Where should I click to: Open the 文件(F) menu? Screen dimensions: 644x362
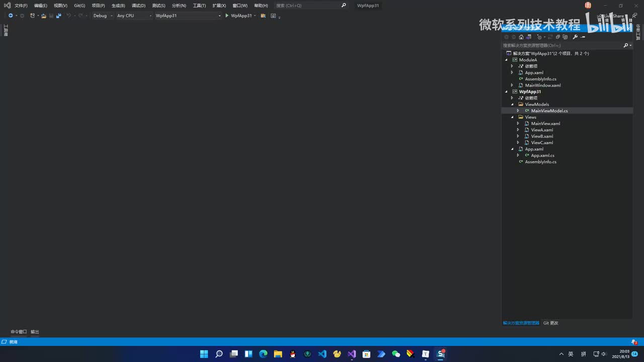coord(21,6)
